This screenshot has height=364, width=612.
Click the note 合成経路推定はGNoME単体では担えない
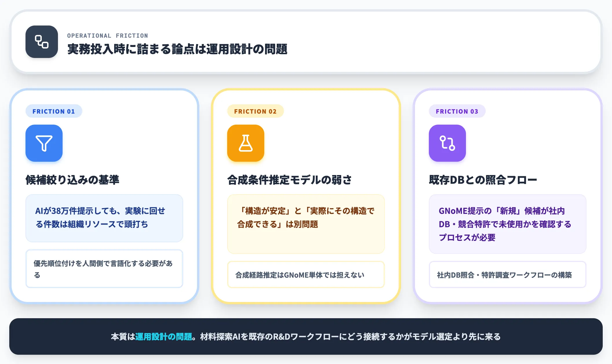tap(306, 275)
